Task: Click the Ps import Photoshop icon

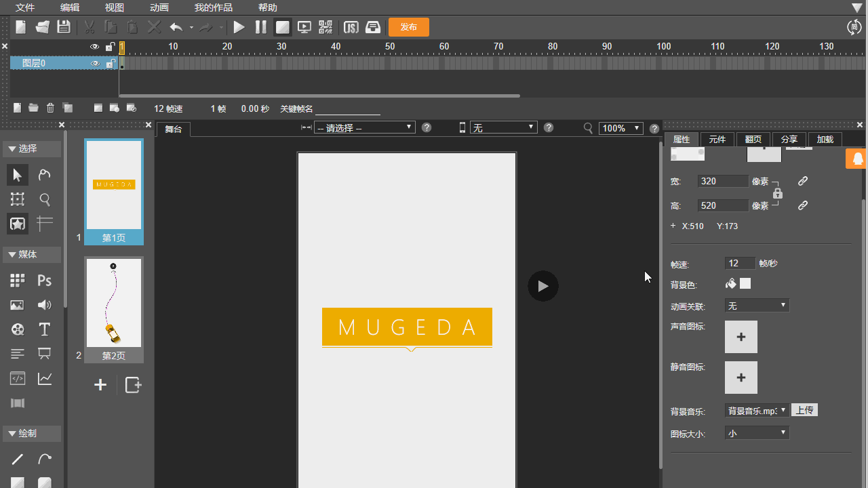Action: 45,281
